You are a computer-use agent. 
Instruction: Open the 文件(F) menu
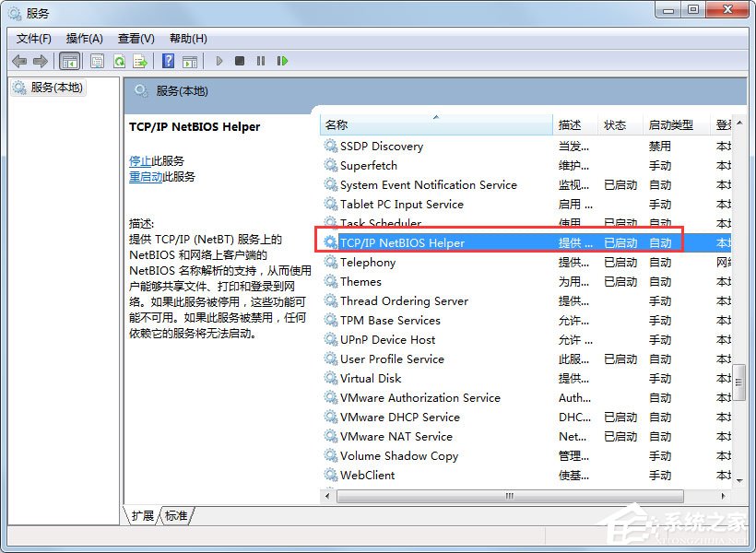(34, 38)
